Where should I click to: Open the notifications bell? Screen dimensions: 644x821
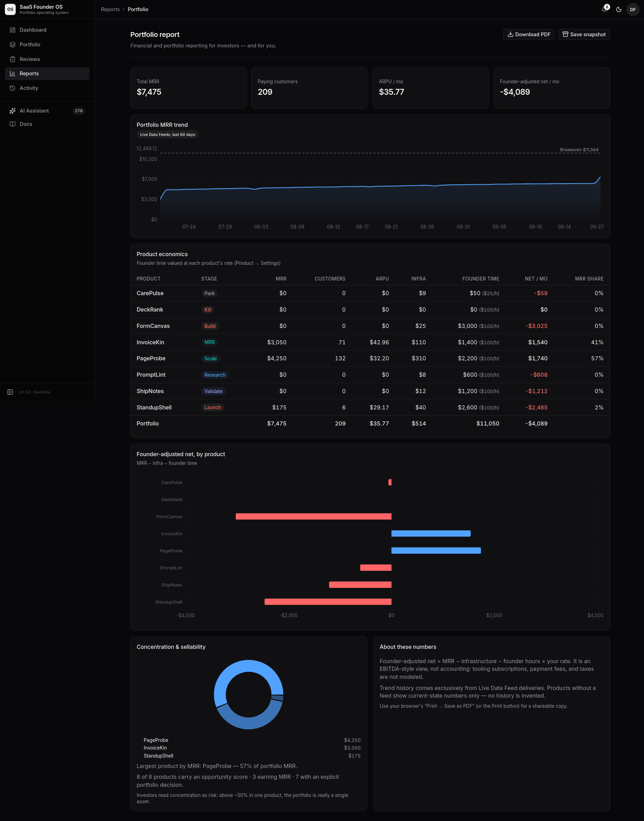point(604,9)
